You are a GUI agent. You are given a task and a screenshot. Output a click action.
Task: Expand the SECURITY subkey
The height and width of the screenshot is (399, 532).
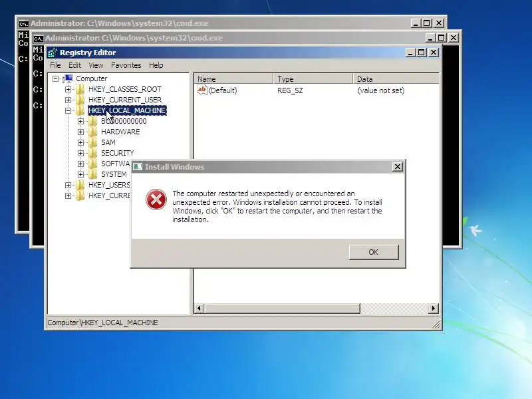(x=80, y=154)
